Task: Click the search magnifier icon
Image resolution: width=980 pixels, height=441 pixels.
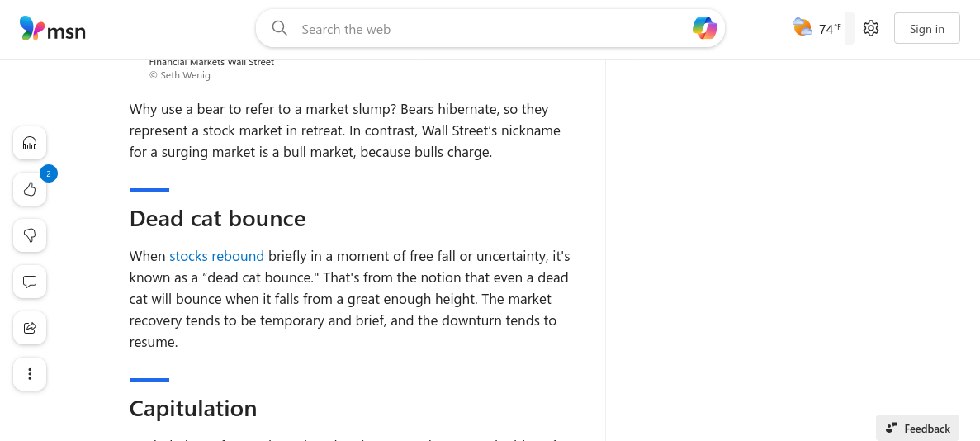Action: point(280,28)
